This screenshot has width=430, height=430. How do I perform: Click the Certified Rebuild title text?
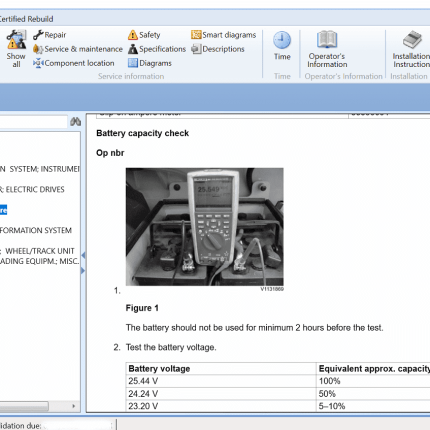click(26, 19)
